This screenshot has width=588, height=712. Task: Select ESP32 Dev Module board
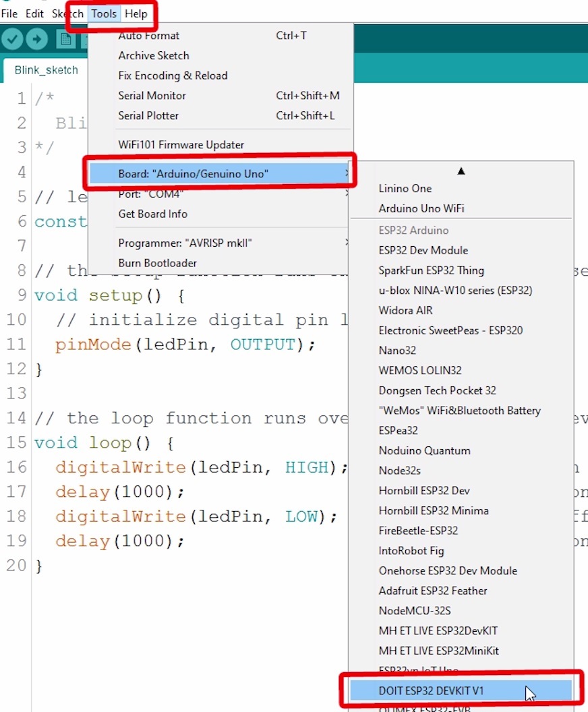pos(461,250)
